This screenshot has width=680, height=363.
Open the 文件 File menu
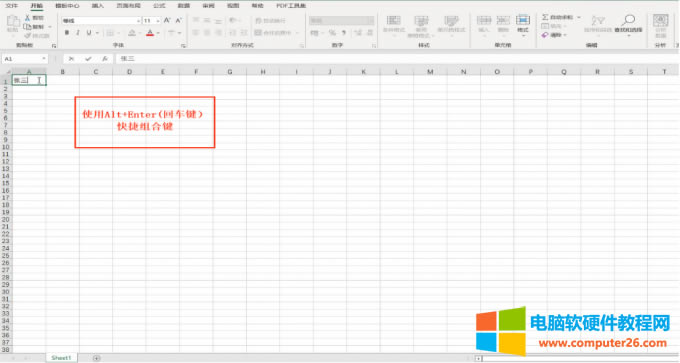pyautogui.click(x=12, y=6)
